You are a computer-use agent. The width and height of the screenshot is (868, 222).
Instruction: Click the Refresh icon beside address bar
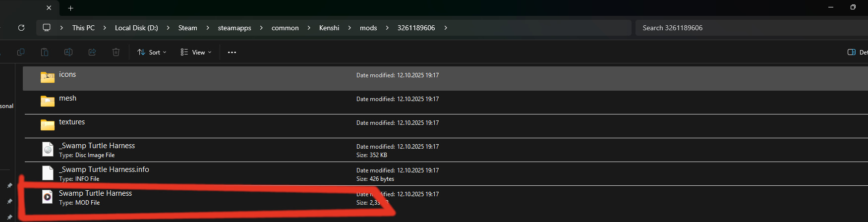click(x=21, y=28)
